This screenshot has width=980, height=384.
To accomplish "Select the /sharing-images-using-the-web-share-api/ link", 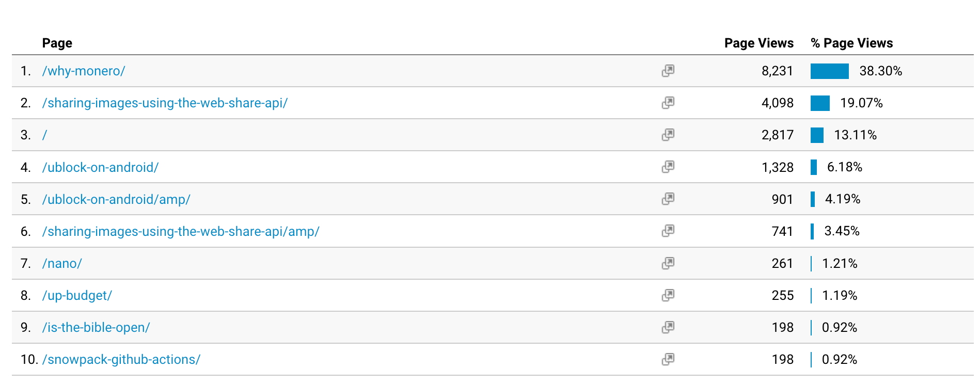I will 165,103.
